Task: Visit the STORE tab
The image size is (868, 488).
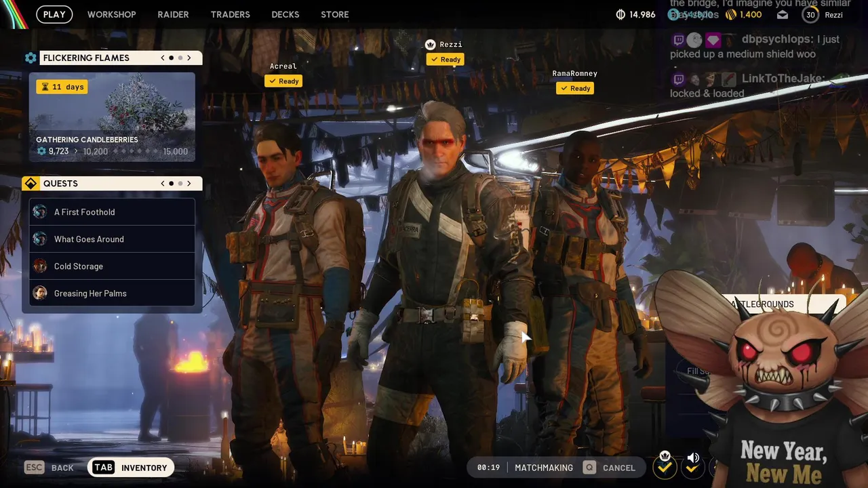Action: 335,14
